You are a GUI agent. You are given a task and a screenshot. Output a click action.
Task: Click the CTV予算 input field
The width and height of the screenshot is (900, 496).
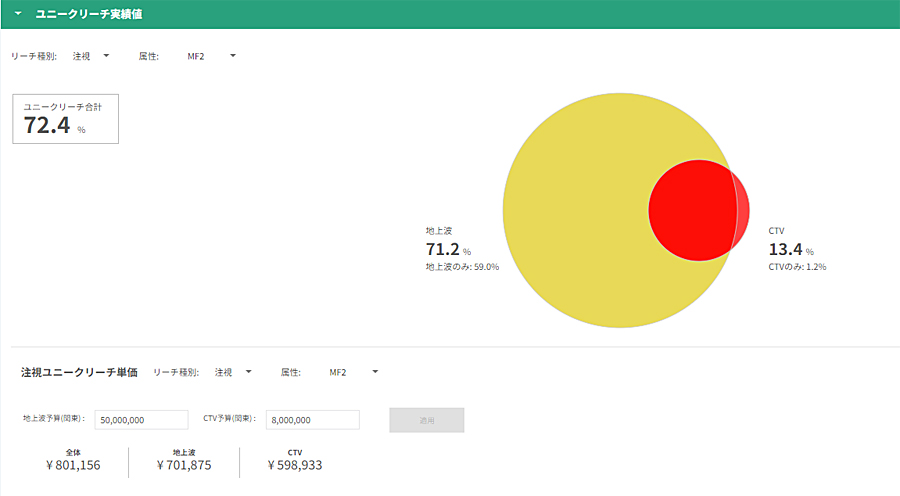point(313,420)
